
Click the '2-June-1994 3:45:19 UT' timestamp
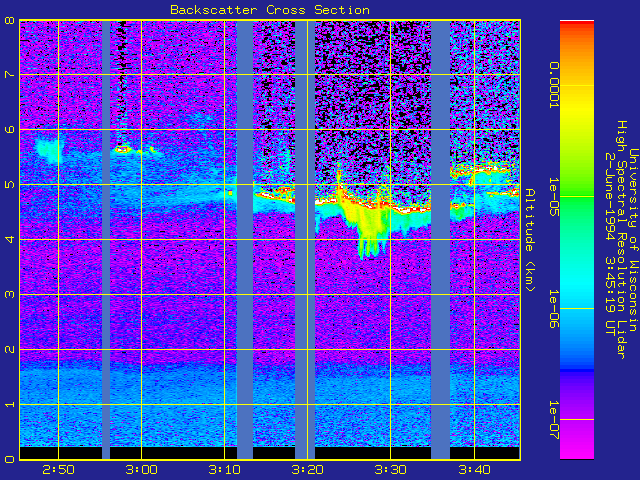coord(610,243)
